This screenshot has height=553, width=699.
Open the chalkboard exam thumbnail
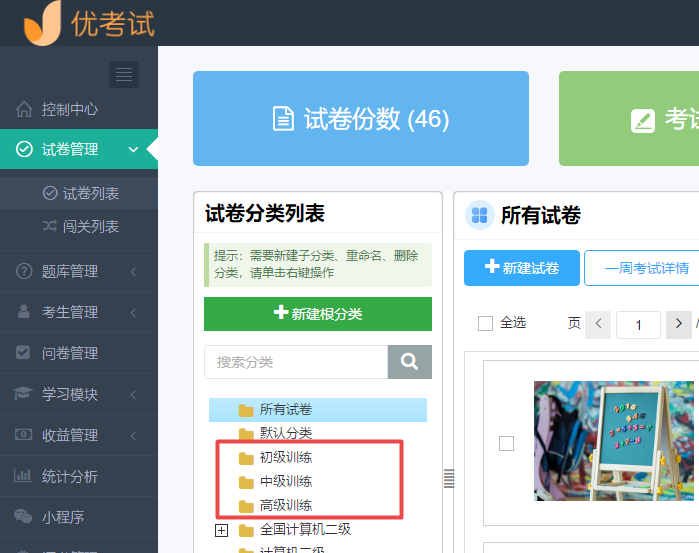tap(614, 441)
